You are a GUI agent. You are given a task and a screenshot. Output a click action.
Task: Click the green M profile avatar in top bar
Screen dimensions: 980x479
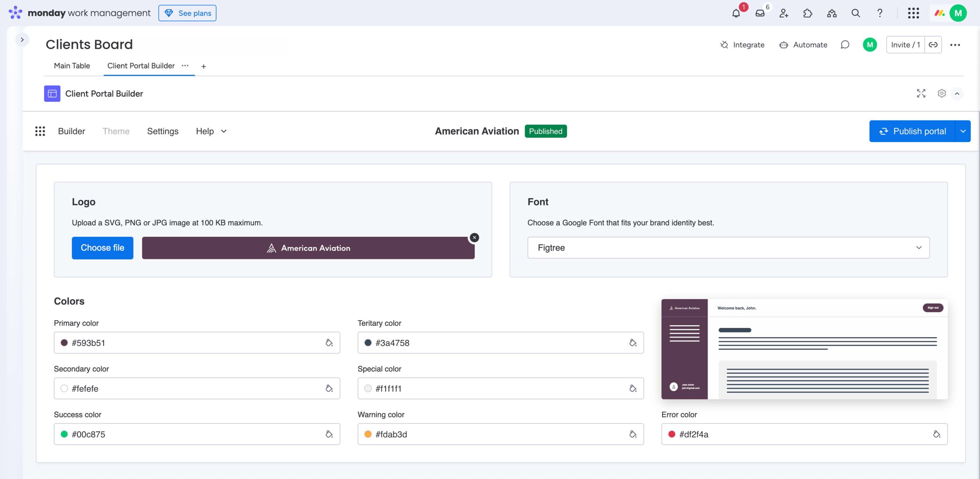coord(958,13)
